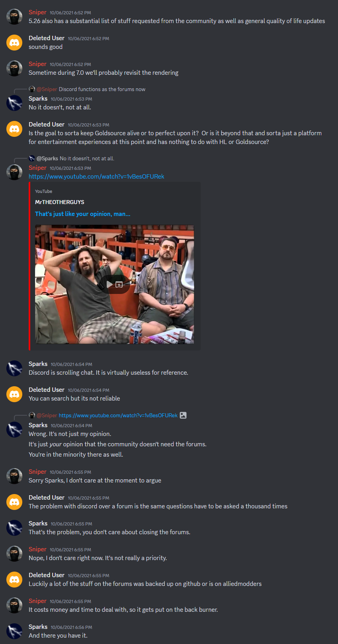
Task: Open the youtube.com link in Sniper's message
Action: 96,177
